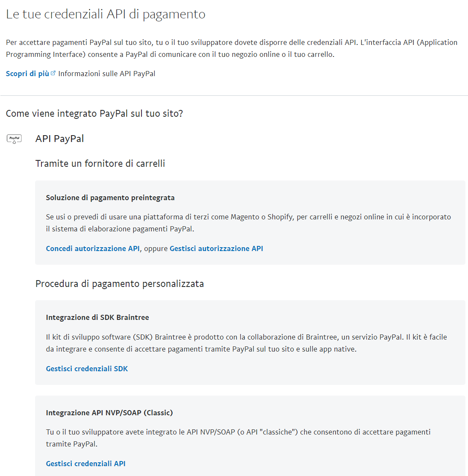The height and width of the screenshot is (476, 468).
Task: Open Gestisci credenziali SDK link
Action: pyautogui.click(x=87, y=369)
